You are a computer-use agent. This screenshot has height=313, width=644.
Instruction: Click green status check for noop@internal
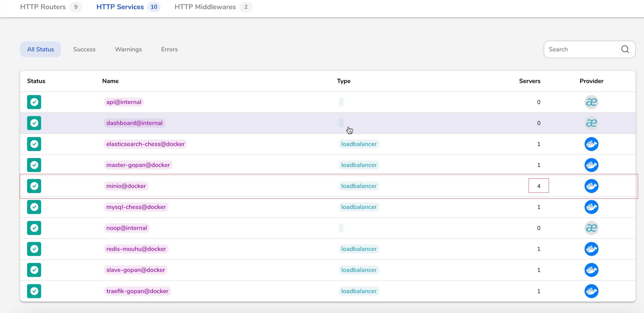tap(34, 228)
